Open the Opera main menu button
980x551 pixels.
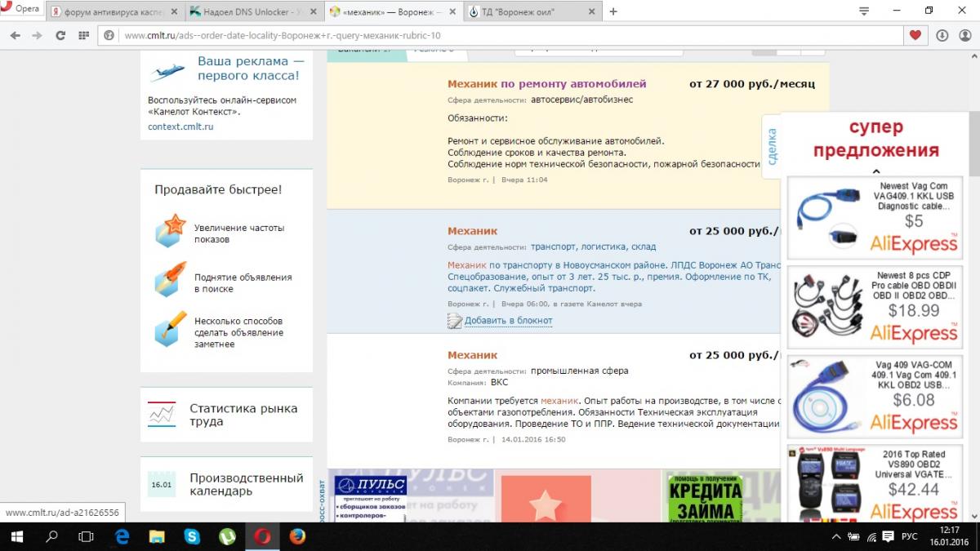pos(21,10)
